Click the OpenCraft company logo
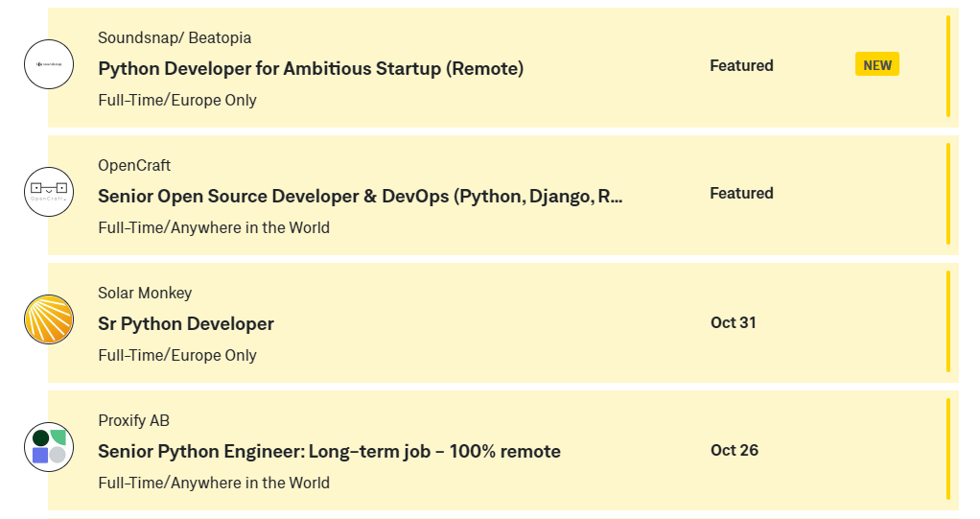Screen dimensions: 980x519 (49, 192)
